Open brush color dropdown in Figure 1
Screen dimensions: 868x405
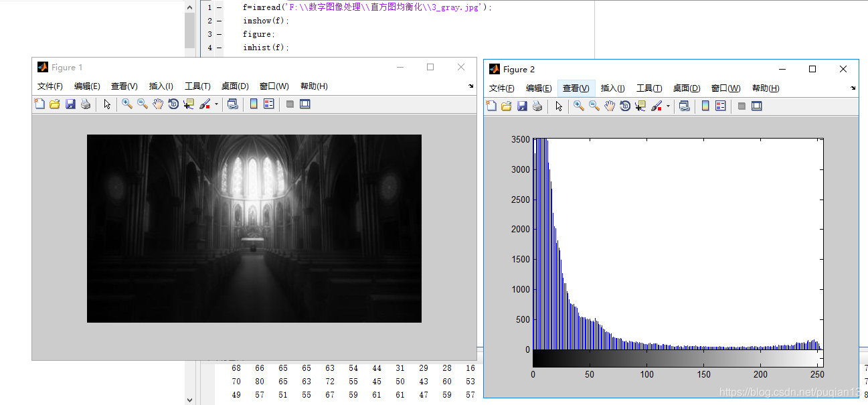[x=216, y=104]
